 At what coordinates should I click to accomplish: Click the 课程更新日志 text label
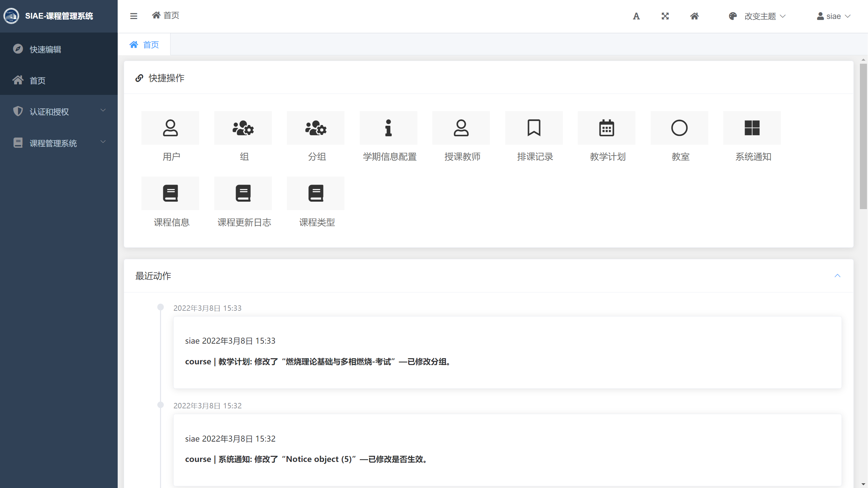click(244, 222)
